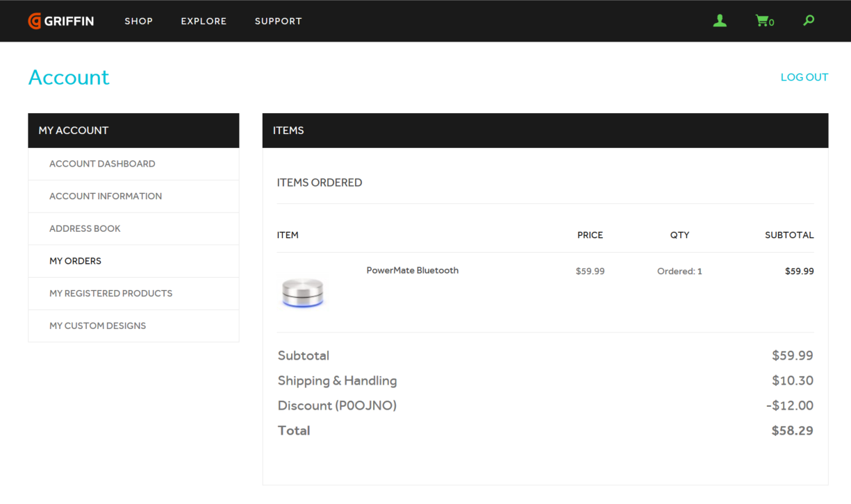This screenshot has width=851, height=504.
Task: Open the user account icon
Action: [x=720, y=21]
